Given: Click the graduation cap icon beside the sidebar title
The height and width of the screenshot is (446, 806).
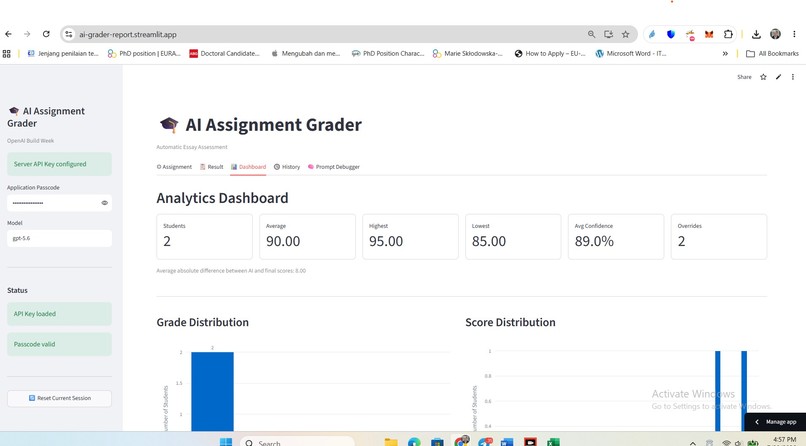Looking at the screenshot, I should (x=14, y=111).
